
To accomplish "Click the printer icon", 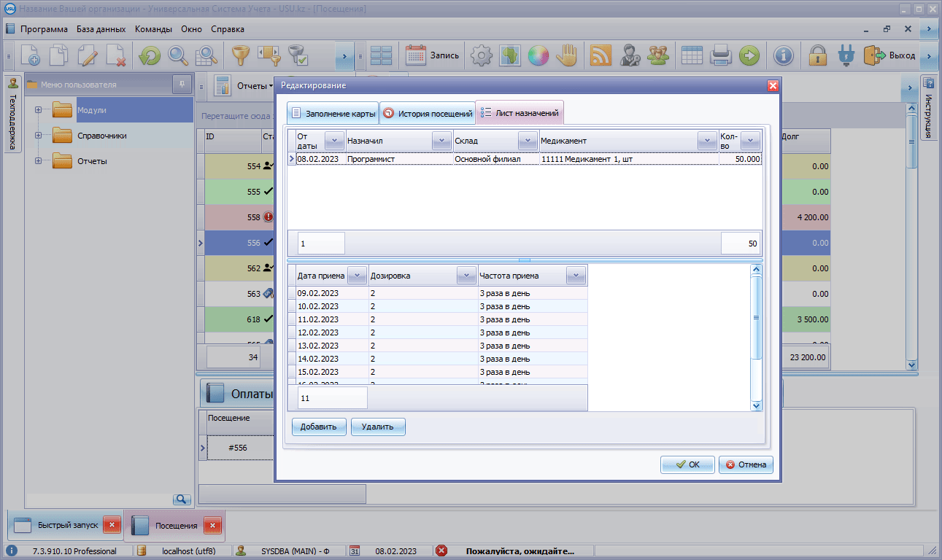I will click(x=721, y=55).
